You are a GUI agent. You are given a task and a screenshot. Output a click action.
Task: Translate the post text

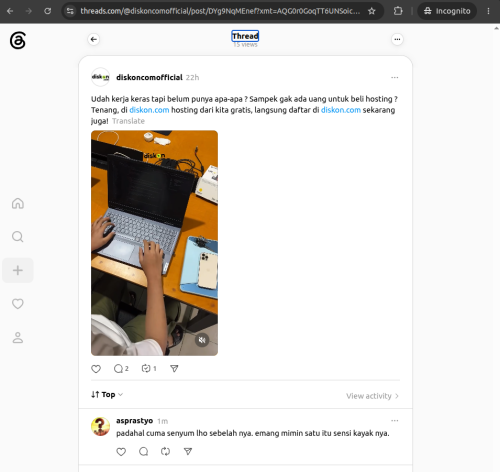(128, 121)
